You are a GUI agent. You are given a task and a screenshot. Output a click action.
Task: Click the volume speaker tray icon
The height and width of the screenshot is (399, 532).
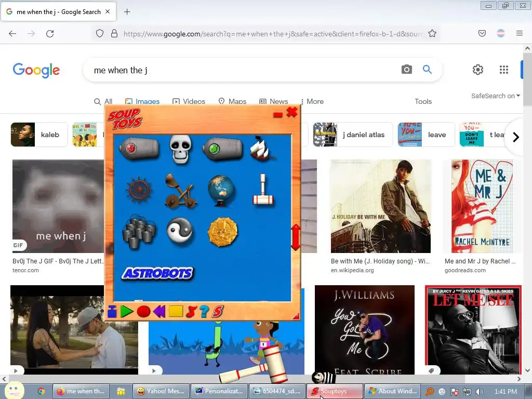pos(479,392)
